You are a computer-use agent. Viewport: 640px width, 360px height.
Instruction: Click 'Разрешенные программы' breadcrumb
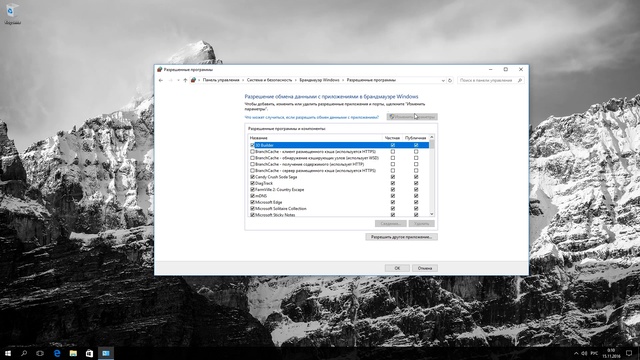pyautogui.click(x=371, y=80)
